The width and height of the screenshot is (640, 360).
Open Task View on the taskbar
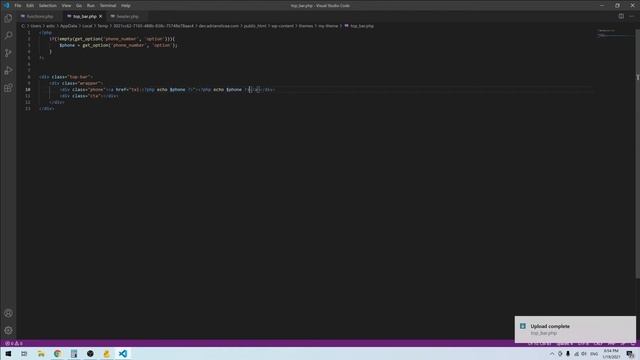(x=24, y=353)
